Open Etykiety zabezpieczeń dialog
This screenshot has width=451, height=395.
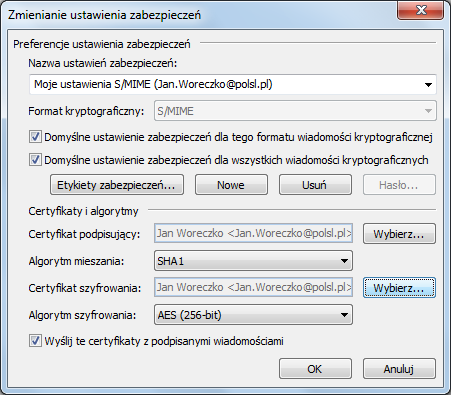(x=117, y=185)
